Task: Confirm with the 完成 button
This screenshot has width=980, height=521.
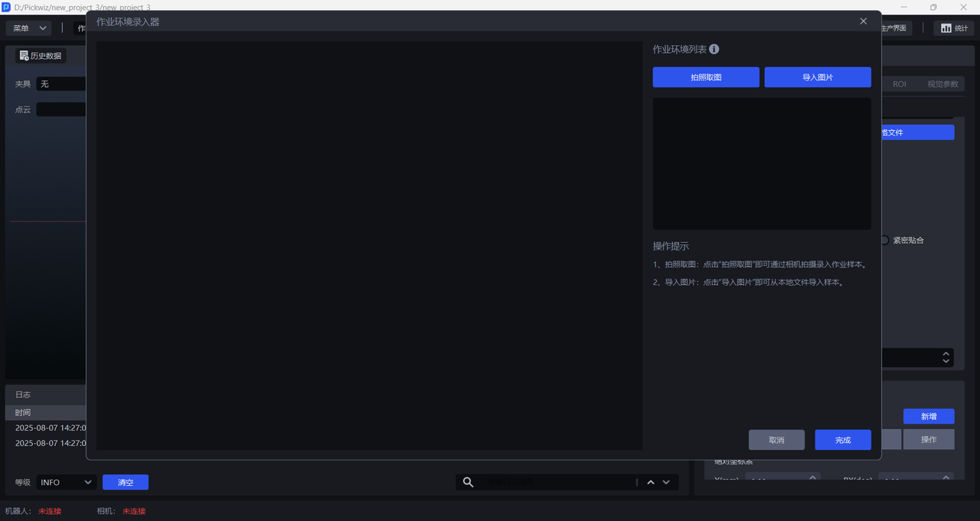Action: coord(842,440)
